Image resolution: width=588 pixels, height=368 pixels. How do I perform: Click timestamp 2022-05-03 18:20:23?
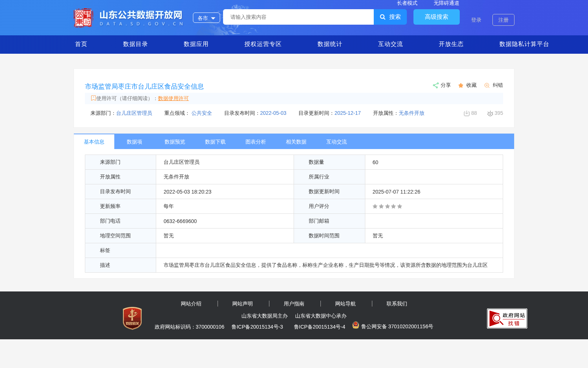pos(187,192)
